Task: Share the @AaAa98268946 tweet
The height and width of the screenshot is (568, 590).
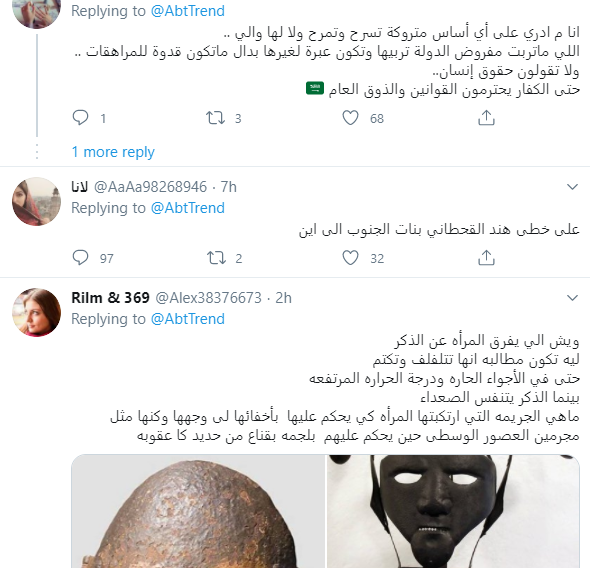Action: click(486, 258)
